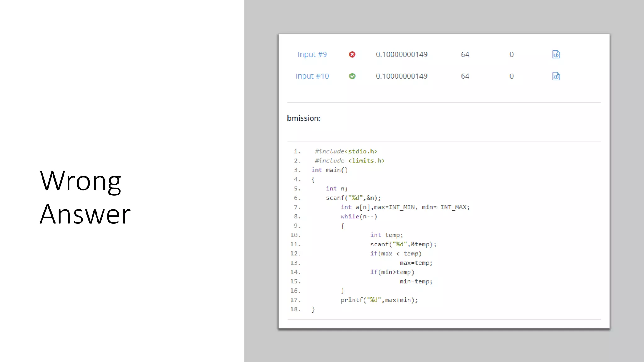Click the Input #10 time value 0.10000000149
Viewport: 644px width, 362px height.
point(402,76)
